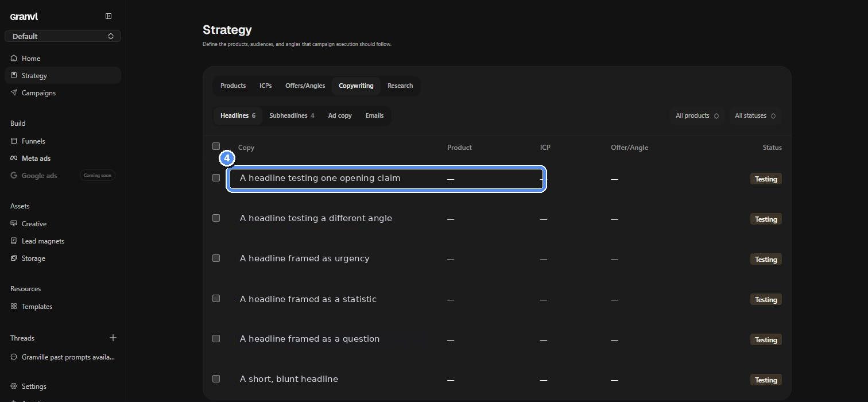Click Testing status of statistic headline
Screen dimensions: 868x402
click(x=766, y=299)
